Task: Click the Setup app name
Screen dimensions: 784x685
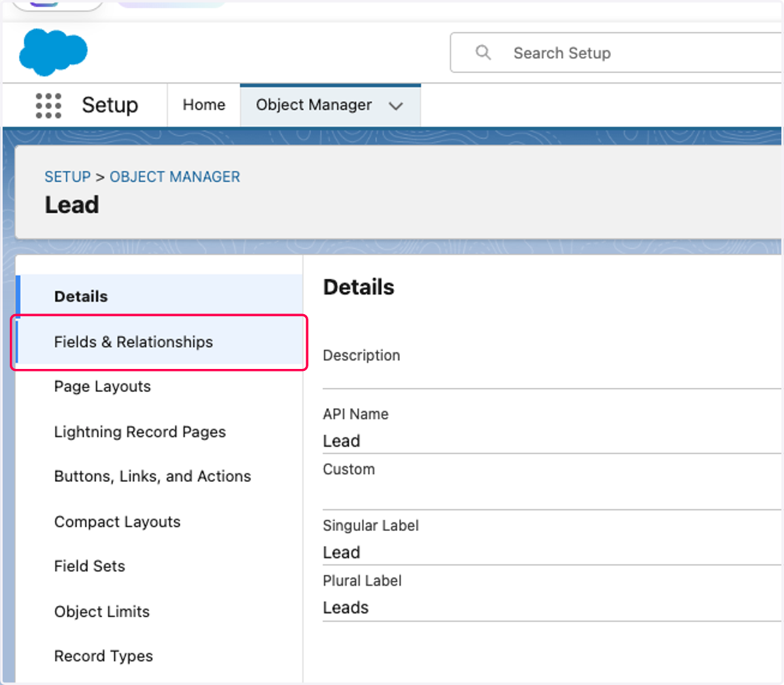Action: [110, 105]
